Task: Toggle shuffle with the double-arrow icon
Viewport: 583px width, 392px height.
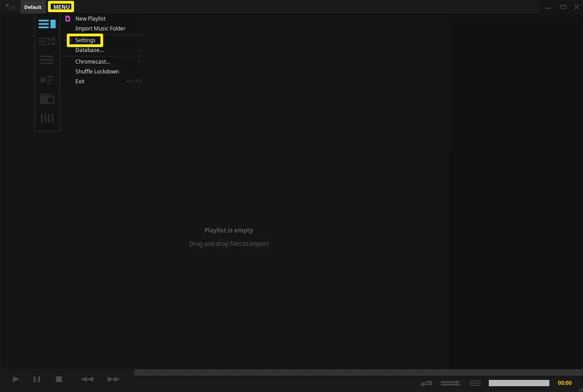Action: tap(451, 383)
